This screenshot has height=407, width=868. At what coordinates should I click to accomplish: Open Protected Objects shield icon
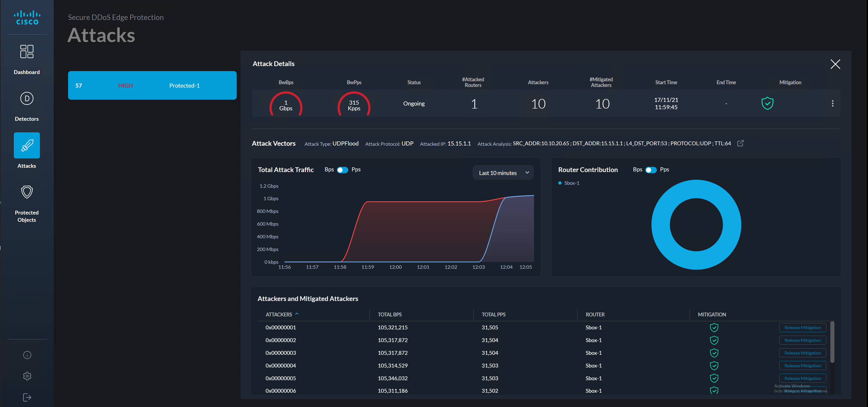point(27,192)
